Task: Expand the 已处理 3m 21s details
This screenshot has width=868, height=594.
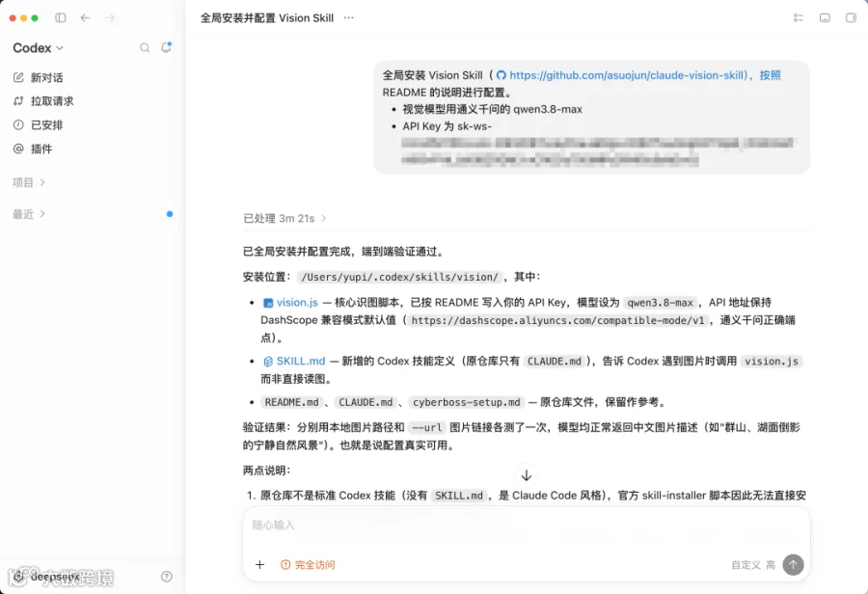Action: [285, 218]
